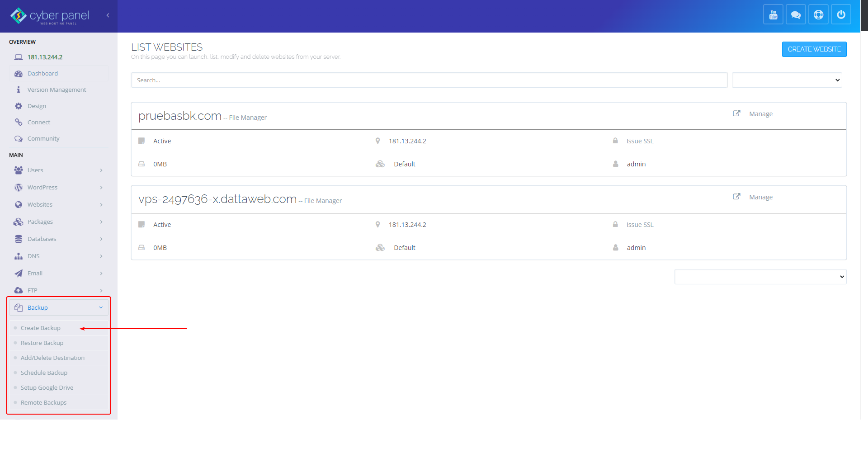
Task: Expand the Users menu chevron
Action: click(x=101, y=170)
